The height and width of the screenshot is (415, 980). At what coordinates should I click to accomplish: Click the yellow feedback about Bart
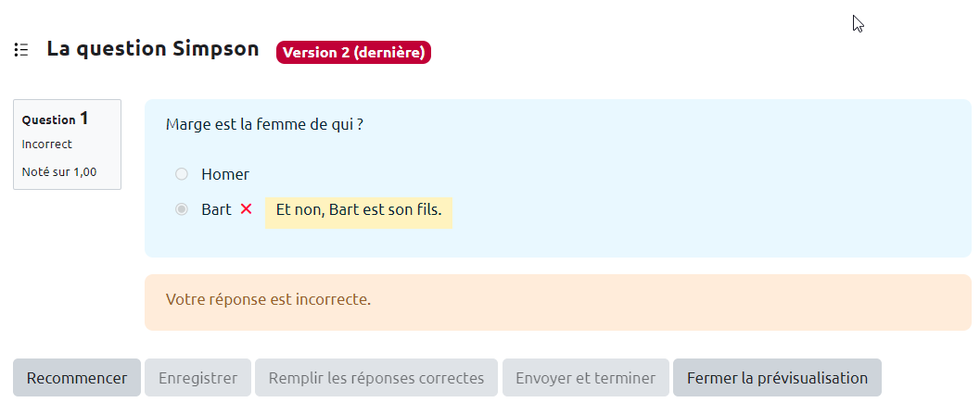pyautogui.click(x=358, y=210)
